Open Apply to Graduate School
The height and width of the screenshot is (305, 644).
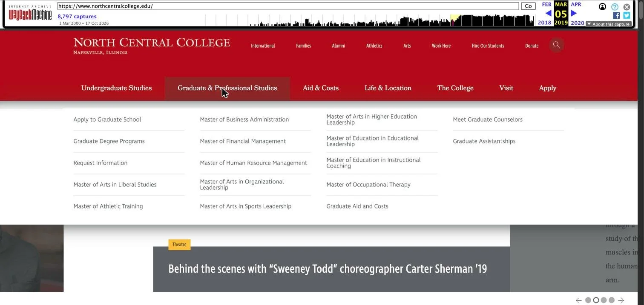tap(107, 120)
